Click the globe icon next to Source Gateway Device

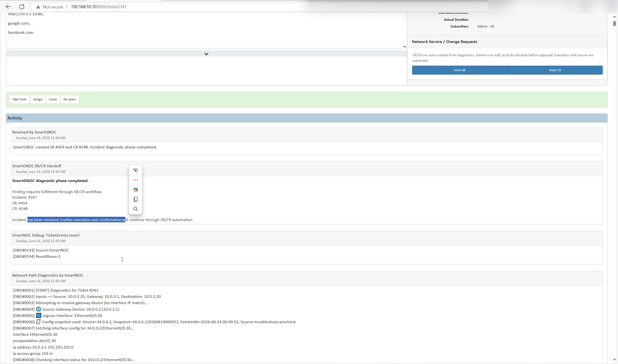coord(38,309)
